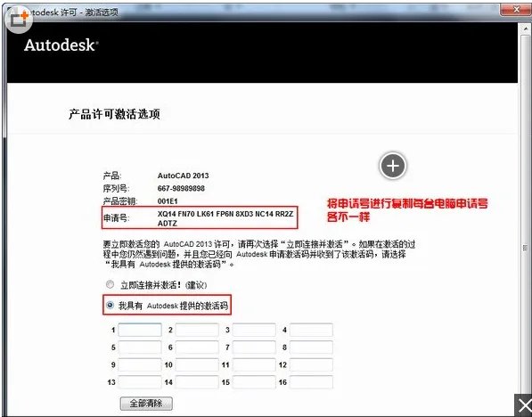The width and height of the screenshot is (532, 417).
Task: Click activation code field 13
Action: [140, 382]
